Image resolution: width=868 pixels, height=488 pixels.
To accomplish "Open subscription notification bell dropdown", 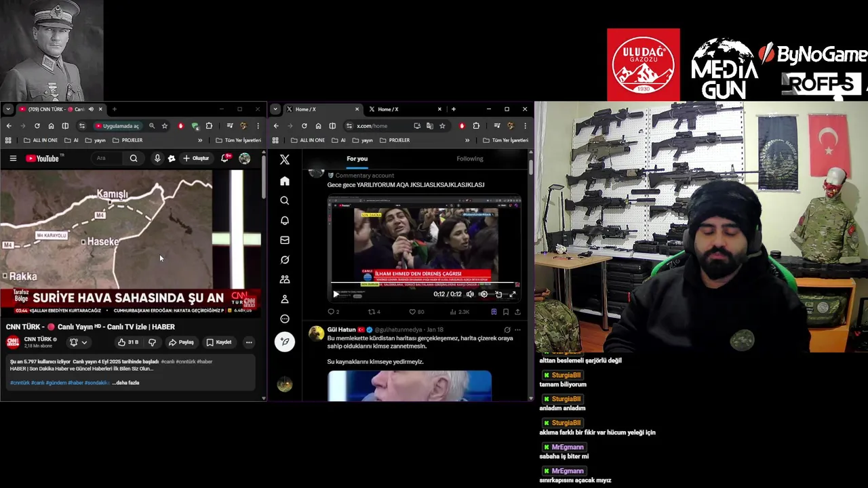I will [x=79, y=342].
